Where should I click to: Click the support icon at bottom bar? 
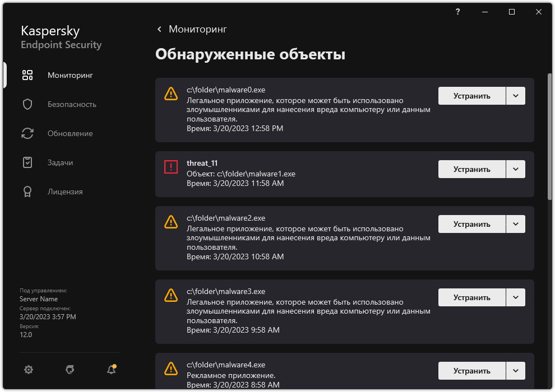(70, 370)
